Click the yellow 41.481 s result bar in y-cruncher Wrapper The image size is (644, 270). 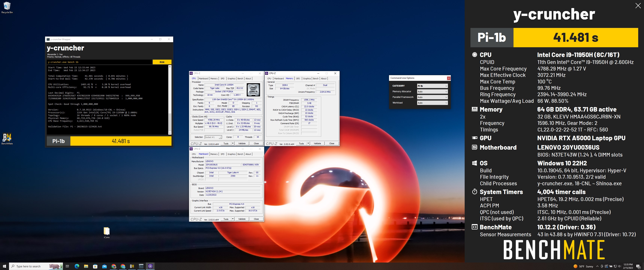point(121,141)
